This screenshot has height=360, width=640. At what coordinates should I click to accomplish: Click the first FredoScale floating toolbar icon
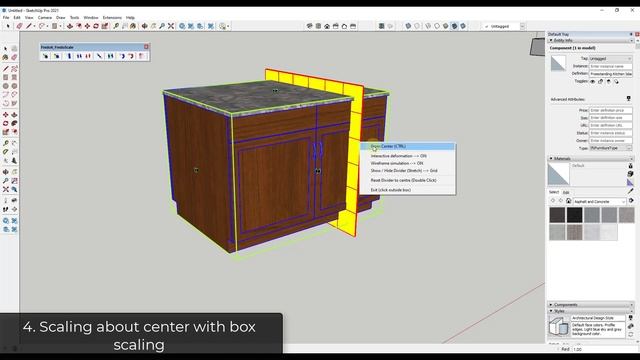pos(46,56)
